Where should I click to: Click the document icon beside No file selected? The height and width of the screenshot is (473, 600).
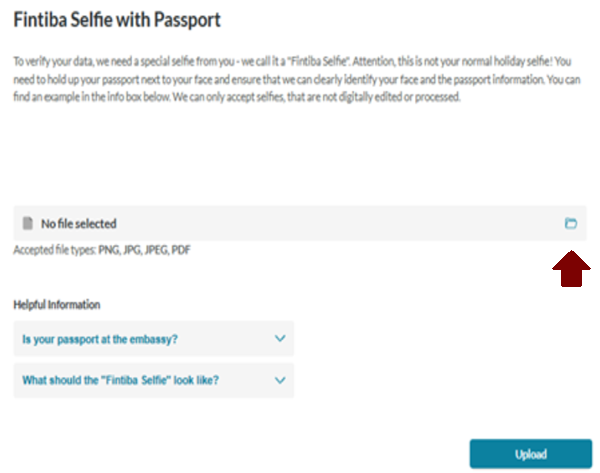26,224
